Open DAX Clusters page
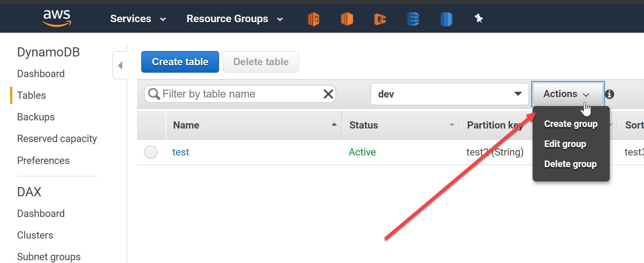 click(x=35, y=235)
